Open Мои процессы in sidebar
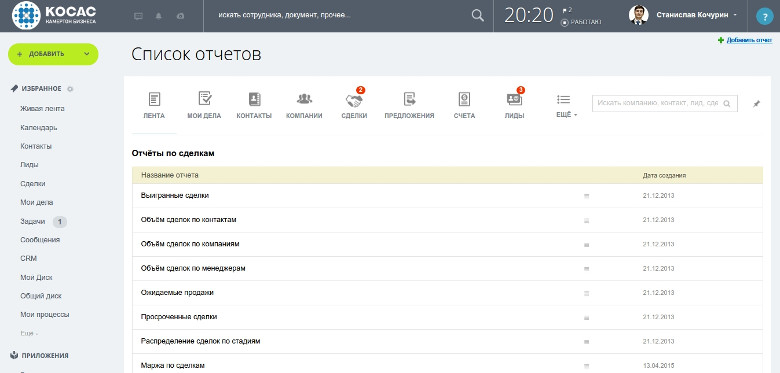The image size is (780, 373). [x=45, y=314]
